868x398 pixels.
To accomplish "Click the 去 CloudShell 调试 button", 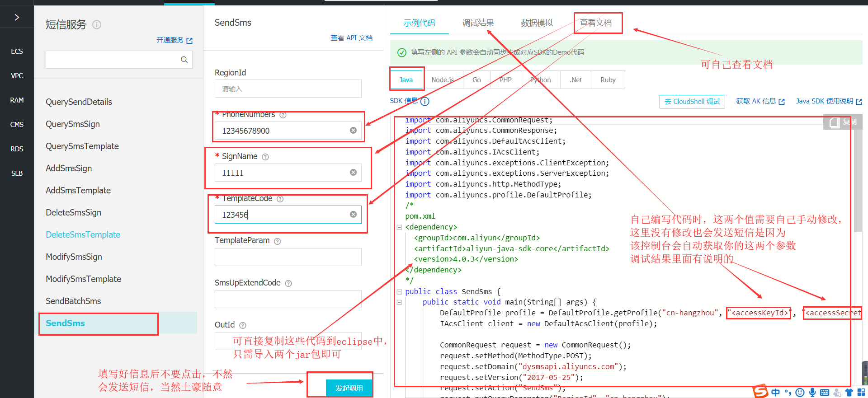I will [692, 102].
